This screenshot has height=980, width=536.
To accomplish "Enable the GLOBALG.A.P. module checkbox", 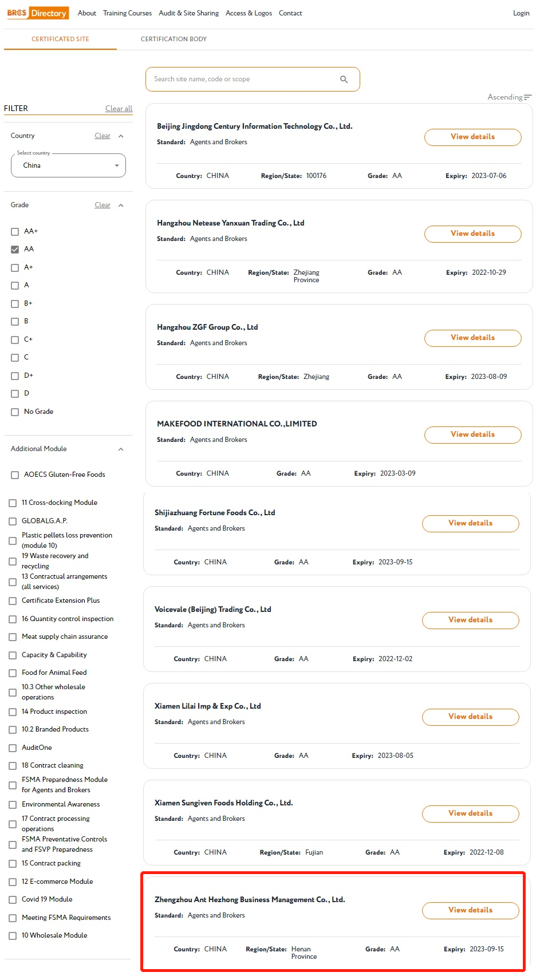I will click(13, 521).
